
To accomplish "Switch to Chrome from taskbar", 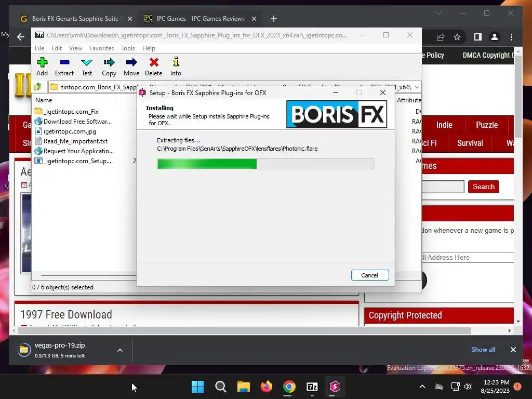I will tap(289, 387).
